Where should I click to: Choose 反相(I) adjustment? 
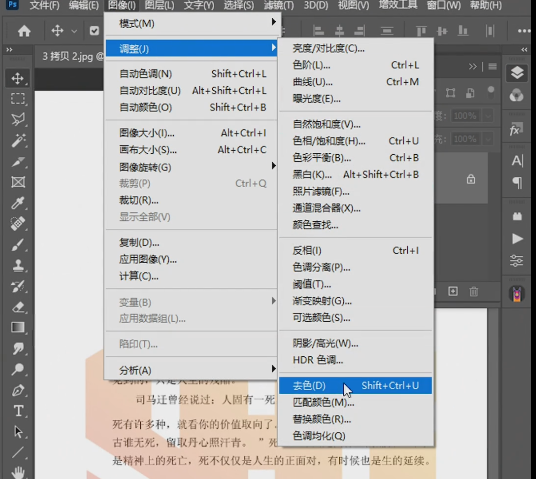pos(356,251)
